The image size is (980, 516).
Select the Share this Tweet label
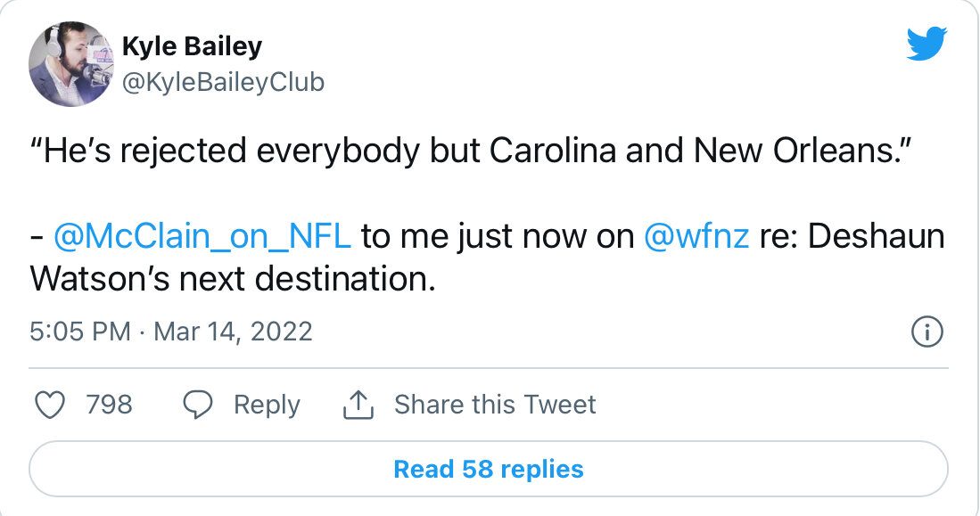[x=495, y=405]
